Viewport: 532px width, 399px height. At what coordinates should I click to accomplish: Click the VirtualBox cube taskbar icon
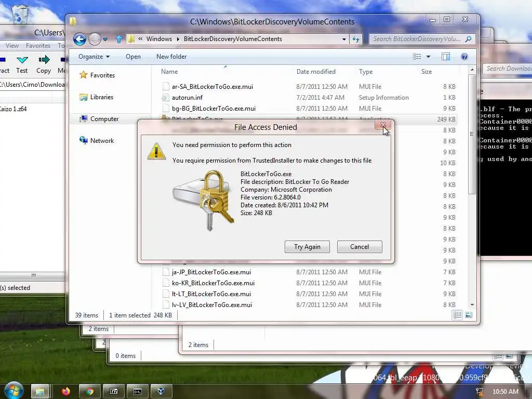click(161, 392)
